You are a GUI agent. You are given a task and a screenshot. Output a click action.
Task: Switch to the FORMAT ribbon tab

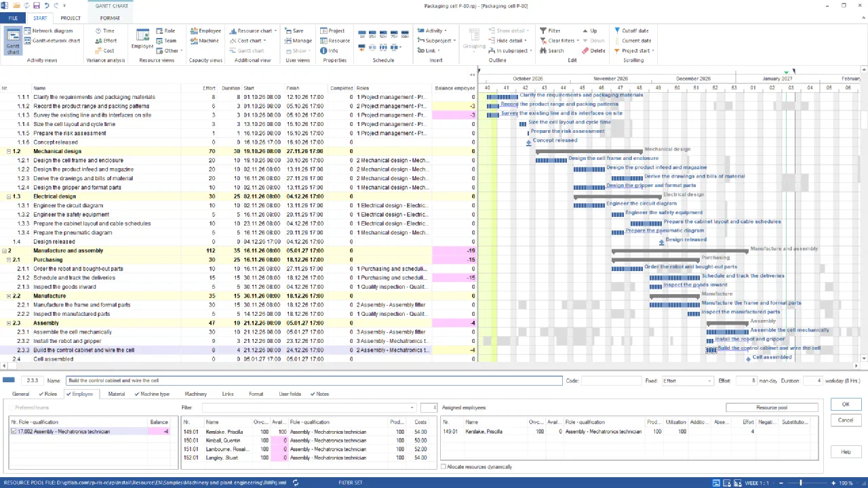pos(110,18)
